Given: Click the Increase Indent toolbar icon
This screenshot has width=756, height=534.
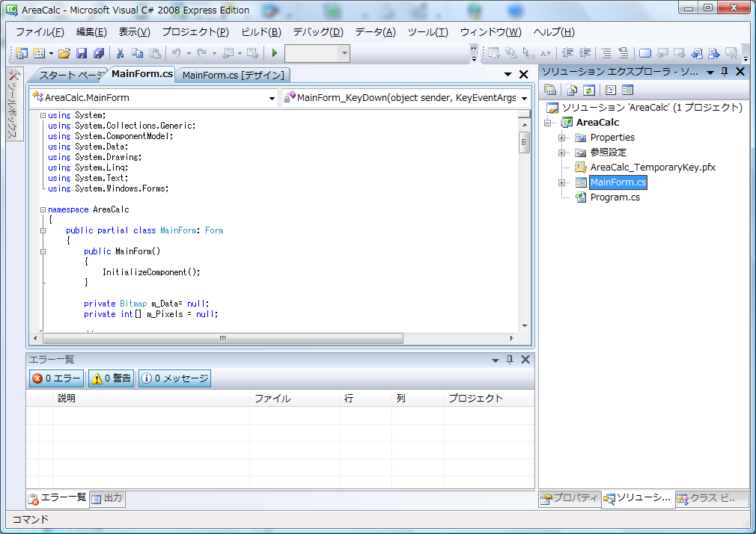Looking at the screenshot, I should [585, 53].
